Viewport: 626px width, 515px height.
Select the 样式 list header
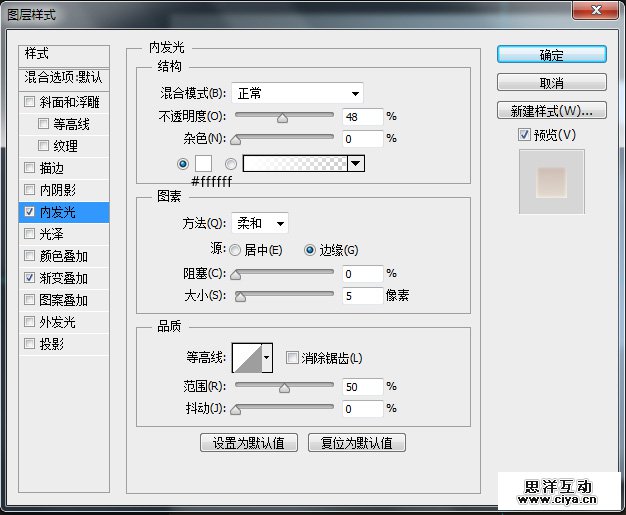64,55
